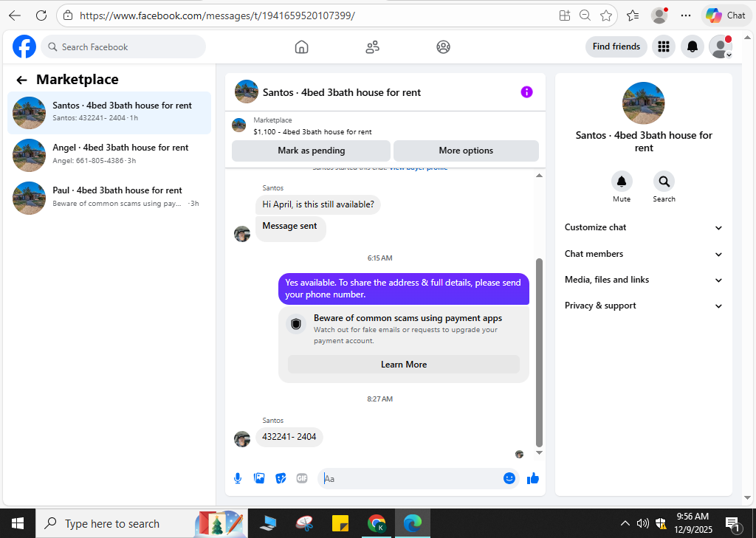This screenshot has height=538, width=756.
Task: Click the Facebook logo icon
Action: pyautogui.click(x=24, y=46)
